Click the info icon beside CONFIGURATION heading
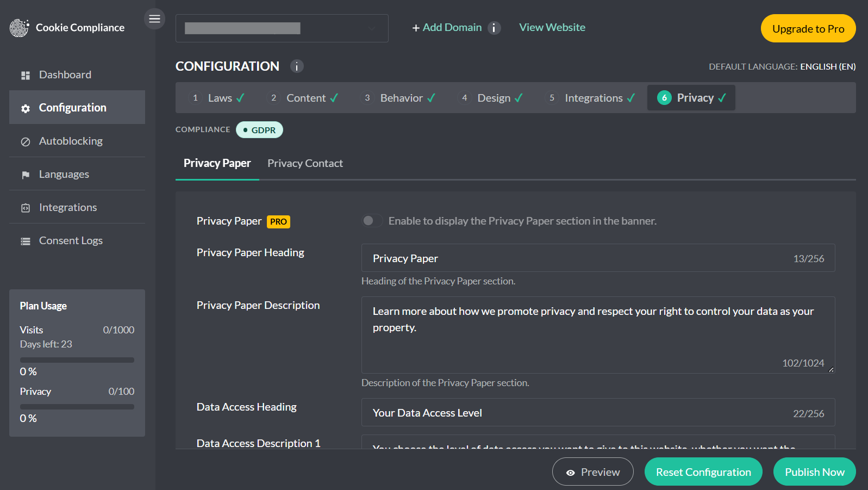 coord(297,66)
